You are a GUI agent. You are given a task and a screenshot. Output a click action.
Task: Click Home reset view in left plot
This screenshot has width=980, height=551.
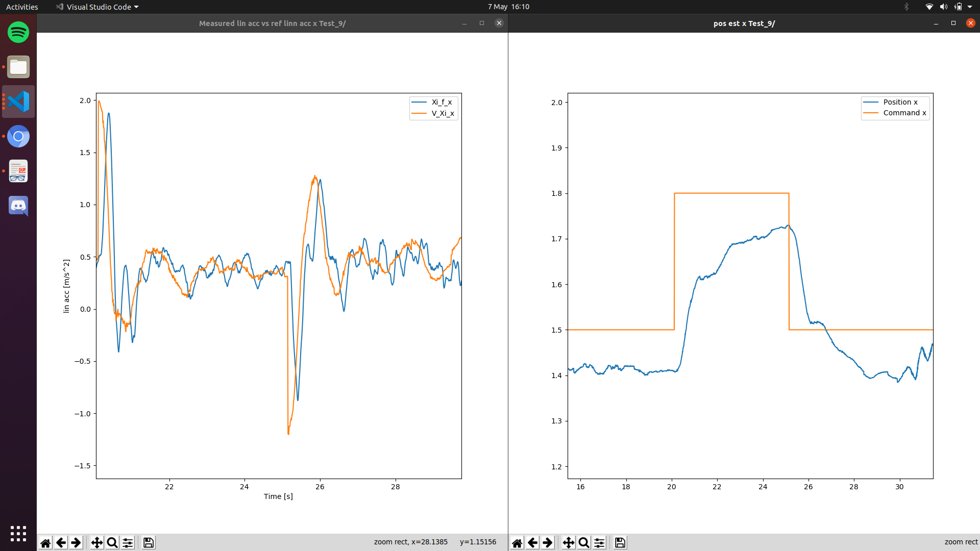45,542
